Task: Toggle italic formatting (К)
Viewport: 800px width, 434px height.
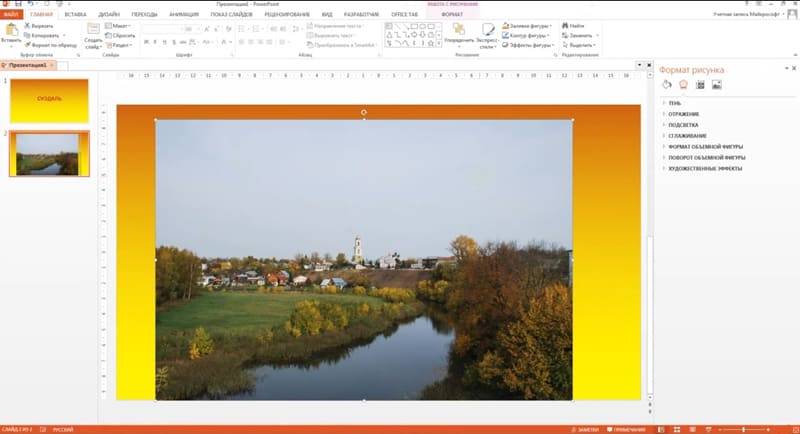Action: [155, 42]
